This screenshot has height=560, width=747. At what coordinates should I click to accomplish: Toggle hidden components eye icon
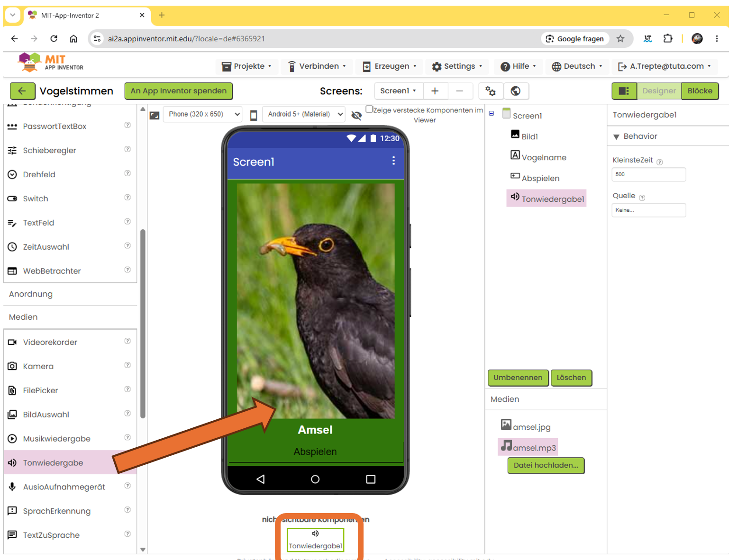(356, 115)
